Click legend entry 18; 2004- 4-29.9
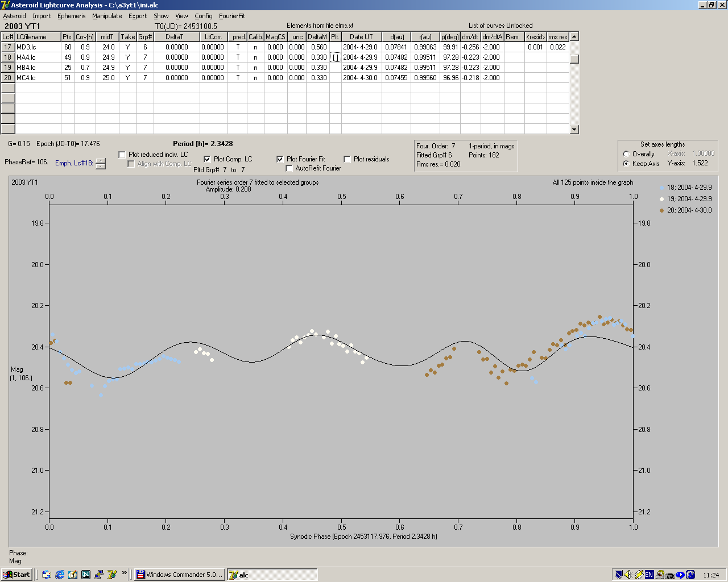 point(686,188)
